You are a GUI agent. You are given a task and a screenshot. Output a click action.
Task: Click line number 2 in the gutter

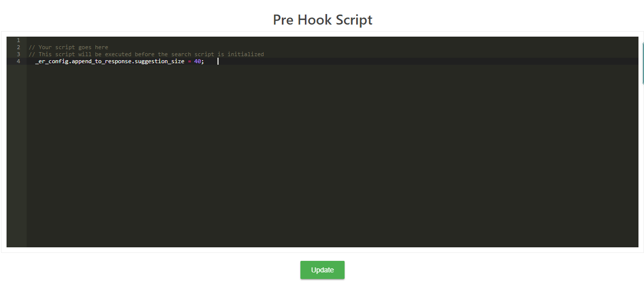point(18,47)
